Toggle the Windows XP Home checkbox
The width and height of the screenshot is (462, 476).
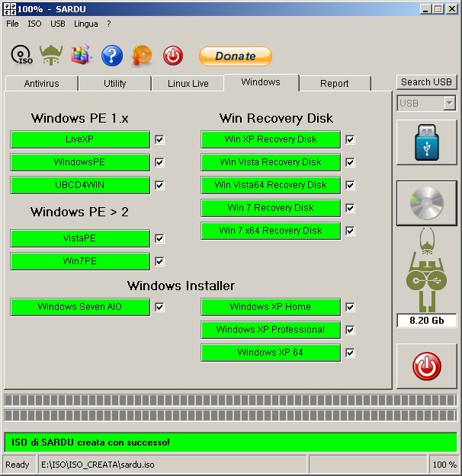[350, 307]
